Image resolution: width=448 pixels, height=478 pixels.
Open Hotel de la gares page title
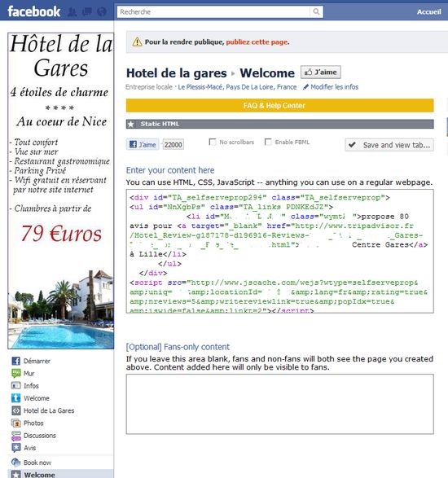(176, 73)
